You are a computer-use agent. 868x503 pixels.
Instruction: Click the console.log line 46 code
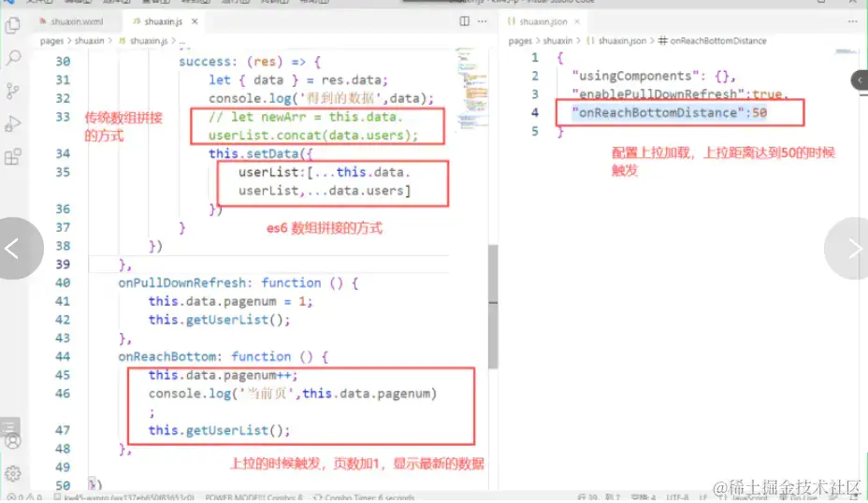tap(292, 394)
